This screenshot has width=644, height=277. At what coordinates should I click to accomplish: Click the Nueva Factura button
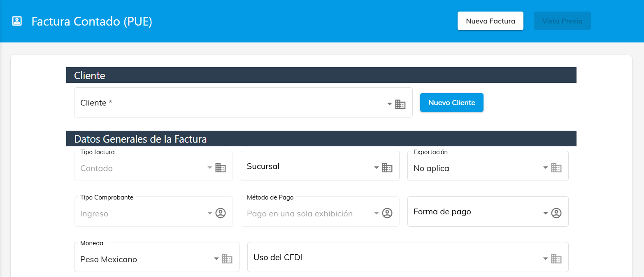pyautogui.click(x=490, y=21)
